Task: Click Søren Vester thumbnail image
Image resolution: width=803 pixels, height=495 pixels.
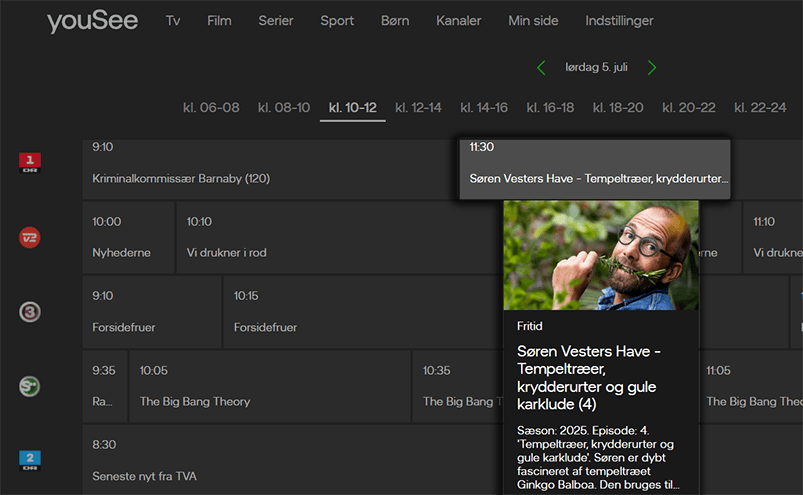Action: coord(600,255)
